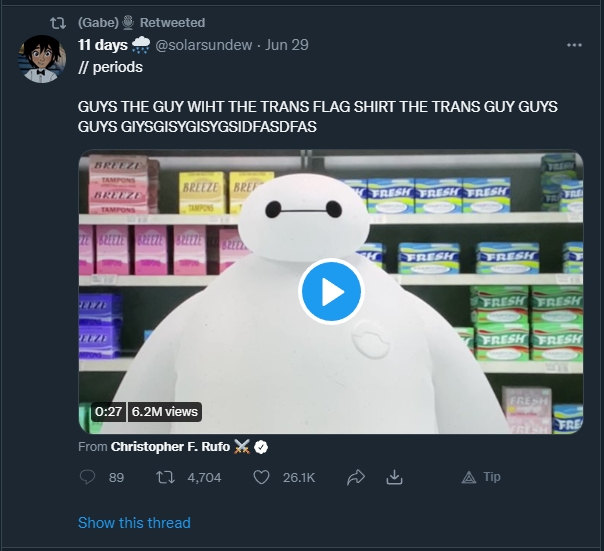Open the solarsundew profile avatar

tap(42, 59)
